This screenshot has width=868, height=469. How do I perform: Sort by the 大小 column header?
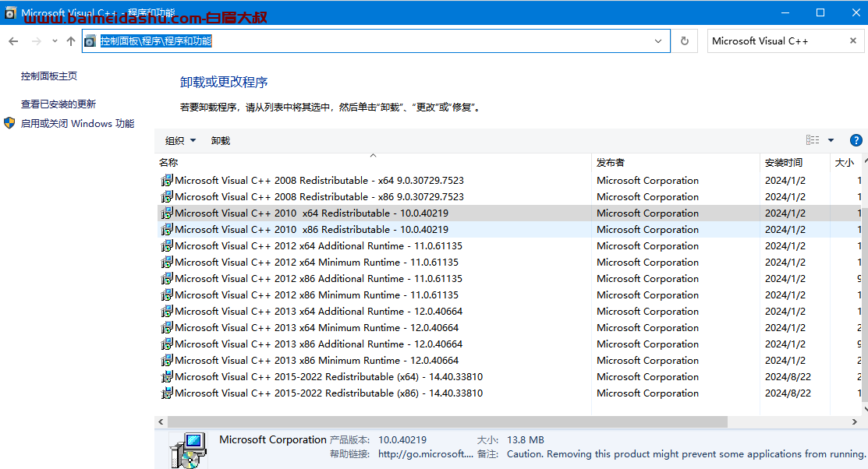click(x=845, y=163)
